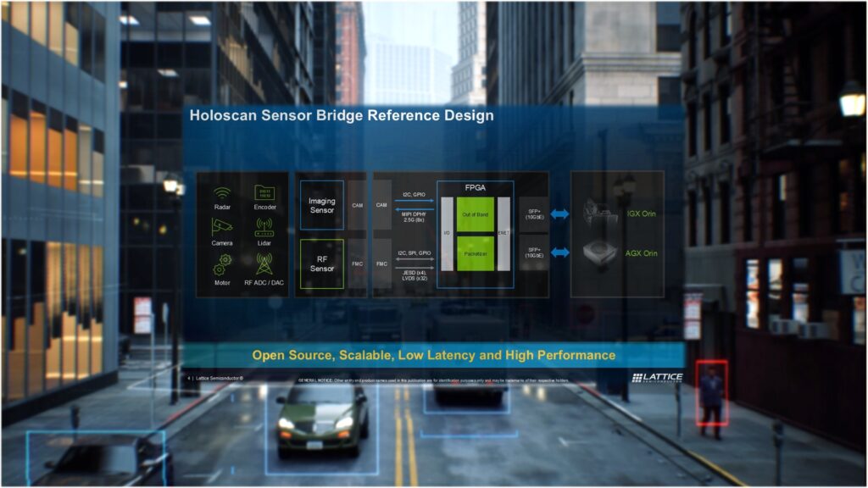Click the "AGX Orin" green text
868x488 pixels.
[x=641, y=253]
